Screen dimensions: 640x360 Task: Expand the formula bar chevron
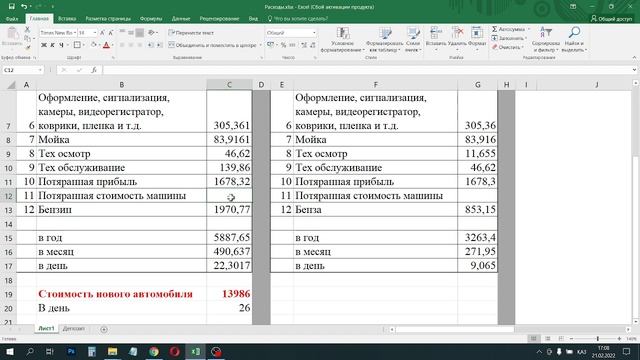634,70
